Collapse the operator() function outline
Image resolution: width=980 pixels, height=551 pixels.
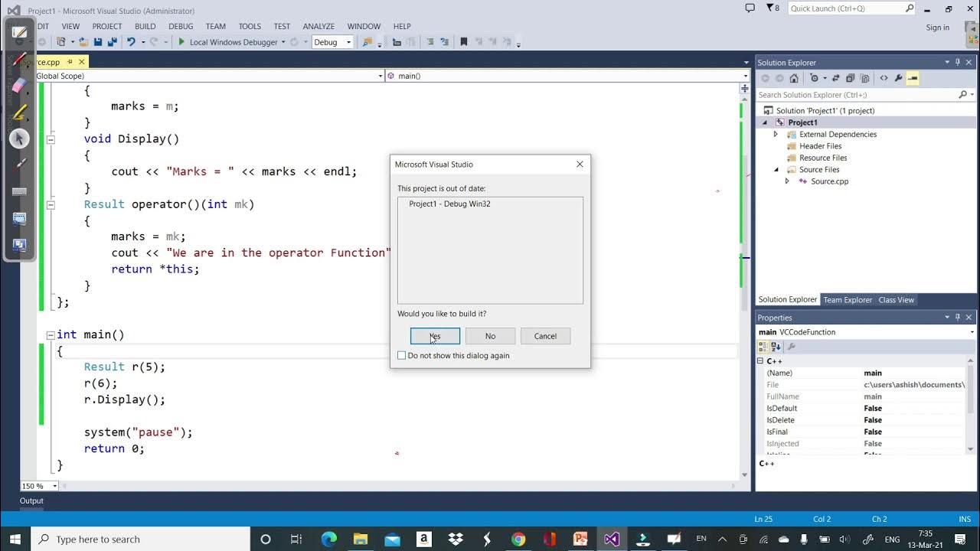point(51,204)
